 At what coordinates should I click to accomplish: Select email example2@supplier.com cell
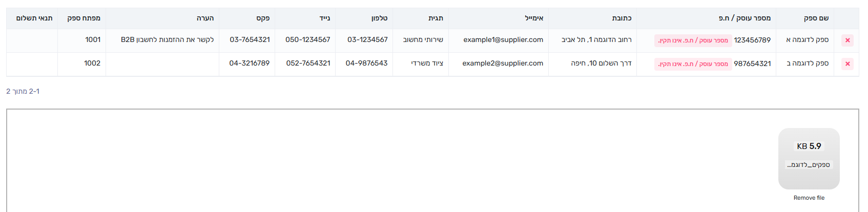(x=499, y=64)
